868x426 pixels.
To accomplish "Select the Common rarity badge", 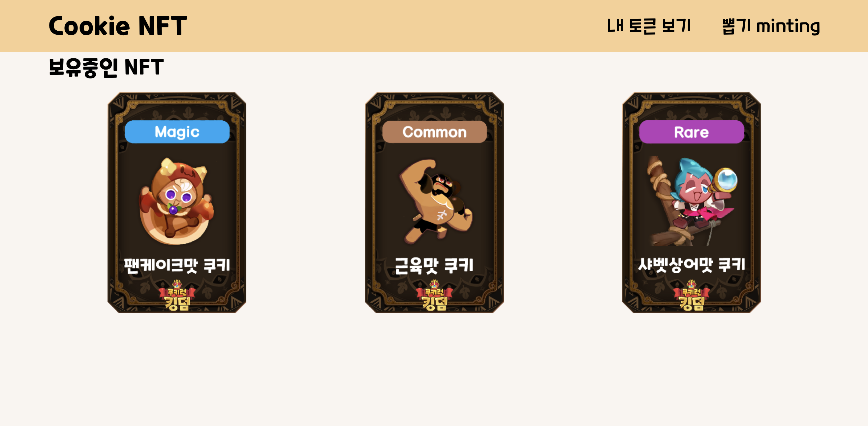I will (x=434, y=132).
